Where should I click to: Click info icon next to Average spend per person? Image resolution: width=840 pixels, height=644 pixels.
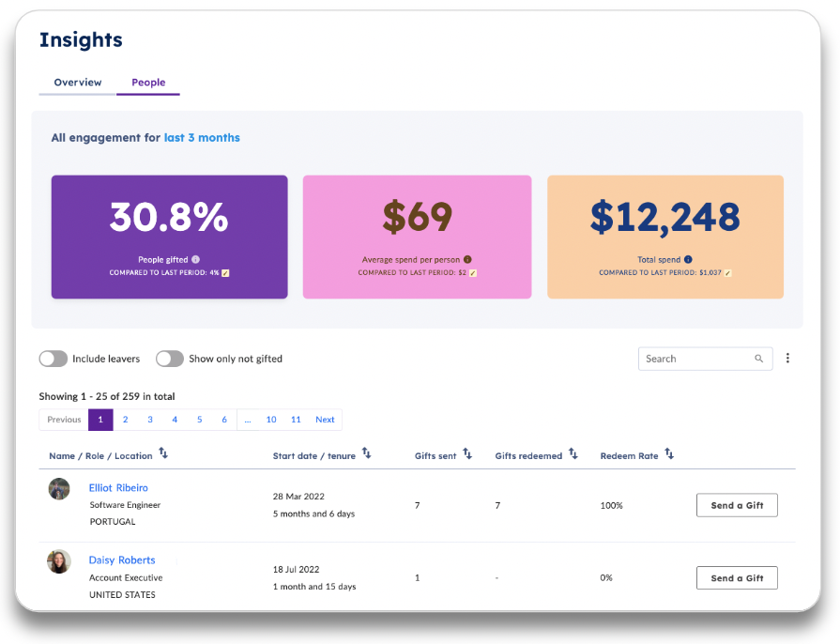(467, 259)
